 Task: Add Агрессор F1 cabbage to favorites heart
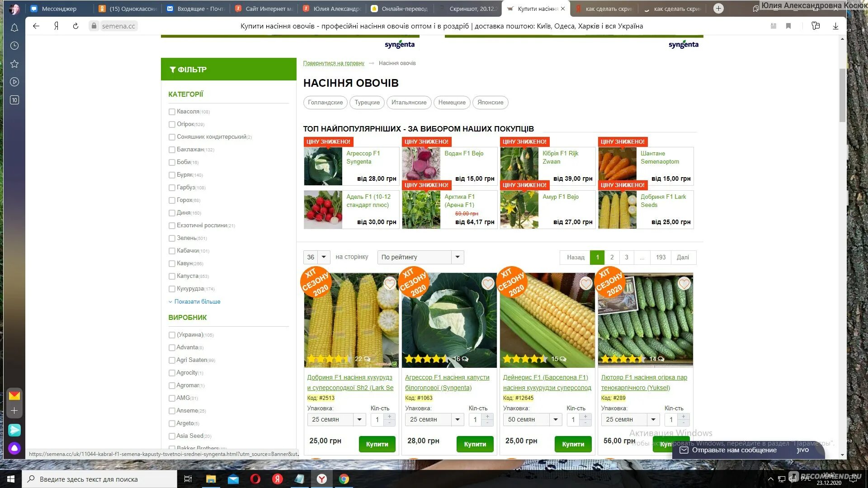point(488,284)
